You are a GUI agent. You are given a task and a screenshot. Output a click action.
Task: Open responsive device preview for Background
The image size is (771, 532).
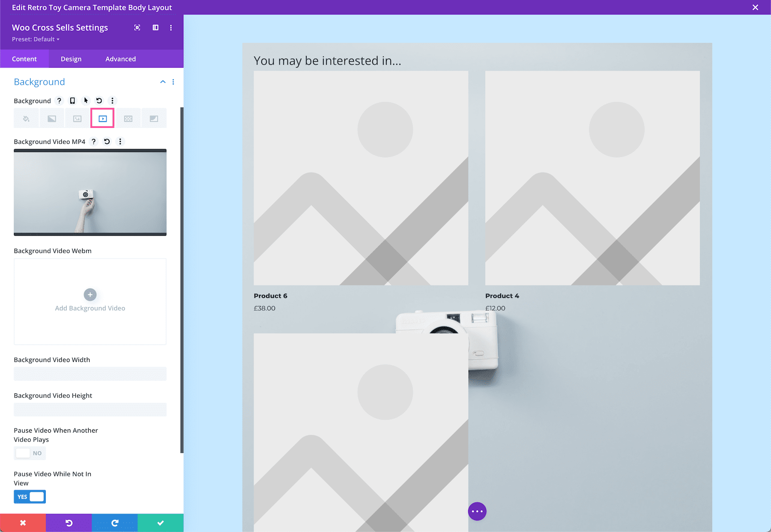pyautogui.click(x=72, y=101)
